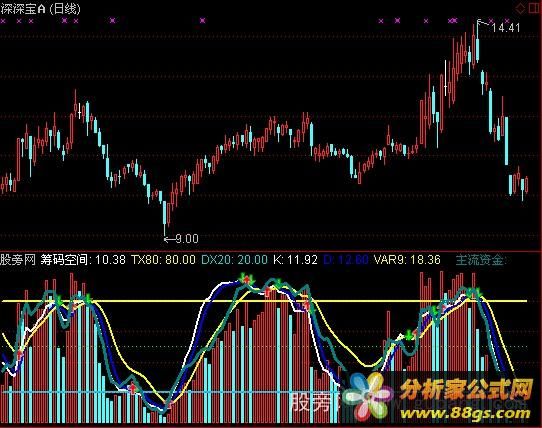Click the candlestick marked with the 9.00 low
This screenshot has width=542, height=428.
point(165,218)
